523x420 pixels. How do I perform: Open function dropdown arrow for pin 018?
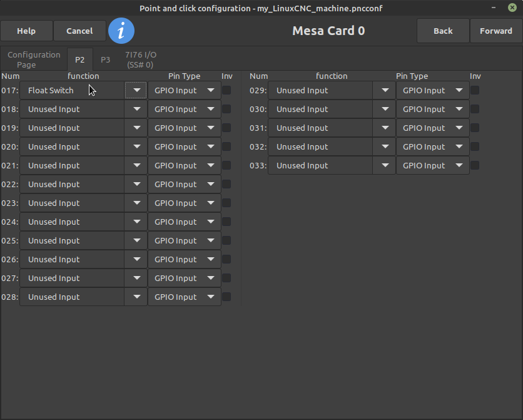pos(136,109)
